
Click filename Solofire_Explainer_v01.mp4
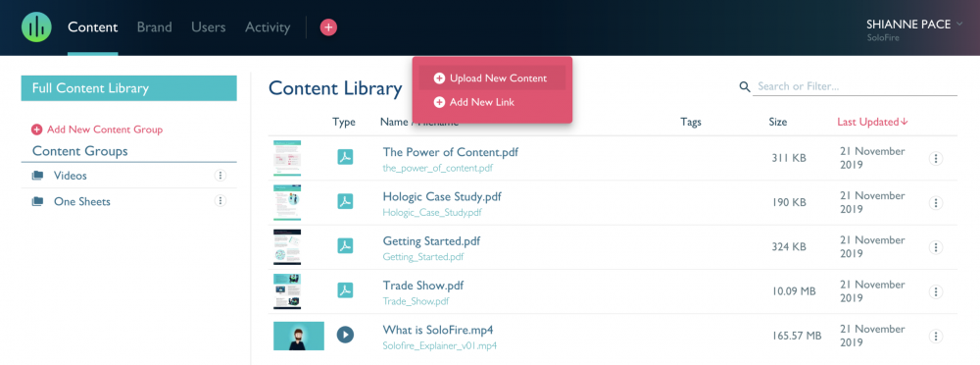pyautogui.click(x=440, y=345)
